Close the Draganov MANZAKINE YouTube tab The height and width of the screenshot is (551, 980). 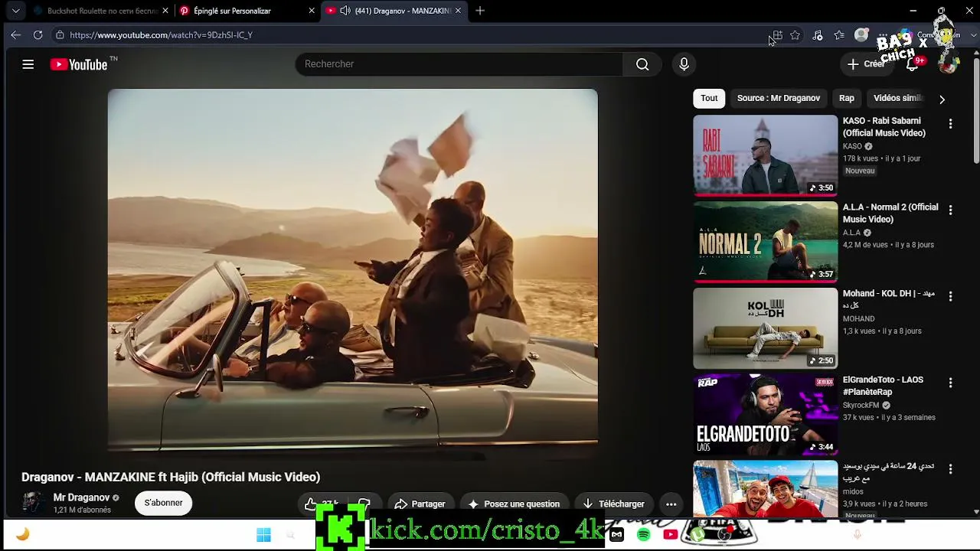point(458,11)
